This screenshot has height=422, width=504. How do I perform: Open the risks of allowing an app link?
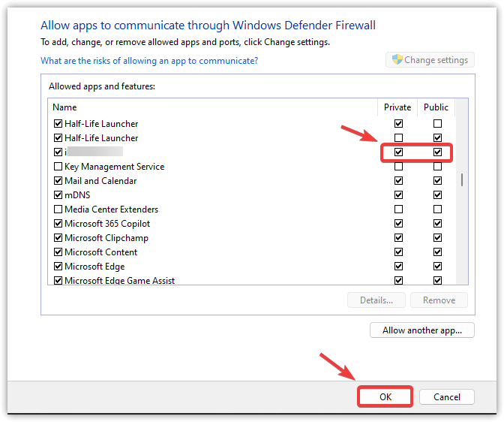(x=149, y=61)
